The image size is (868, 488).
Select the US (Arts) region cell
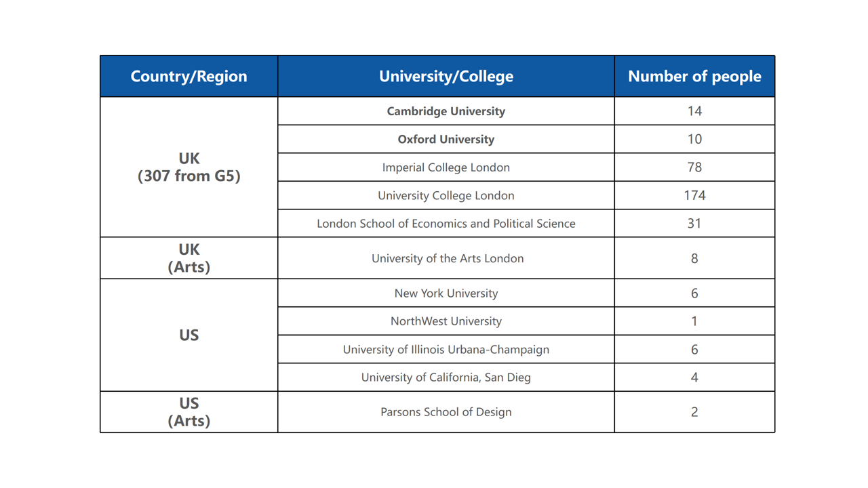click(189, 412)
